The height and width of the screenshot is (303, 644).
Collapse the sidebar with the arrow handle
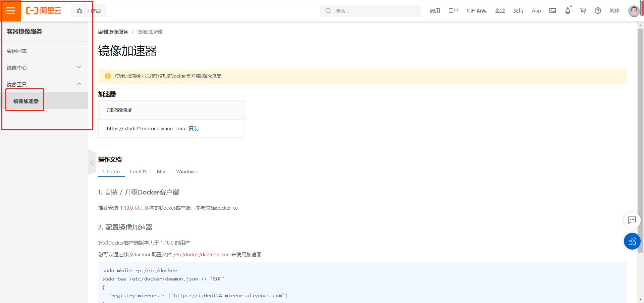[92, 163]
